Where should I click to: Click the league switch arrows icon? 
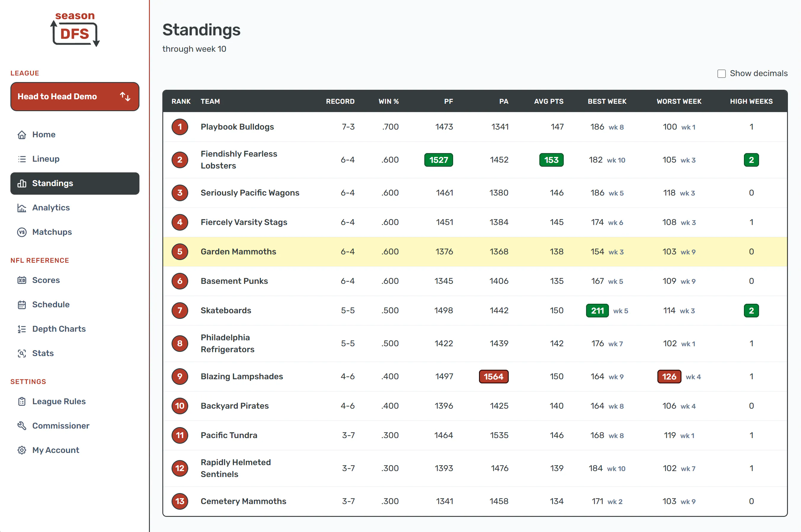[x=125, y=97]
